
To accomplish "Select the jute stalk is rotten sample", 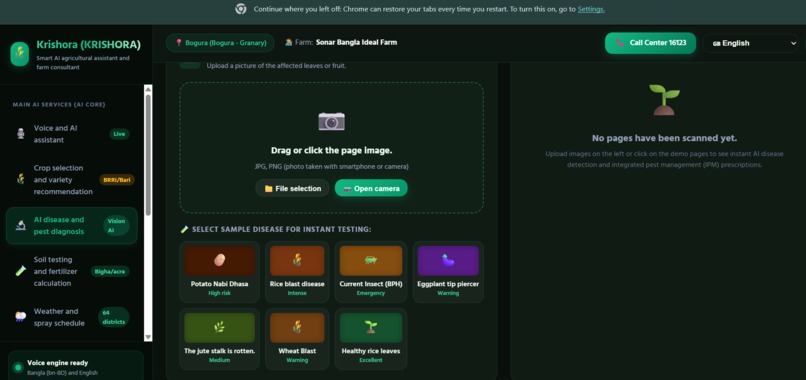I will tap(219, 339).
